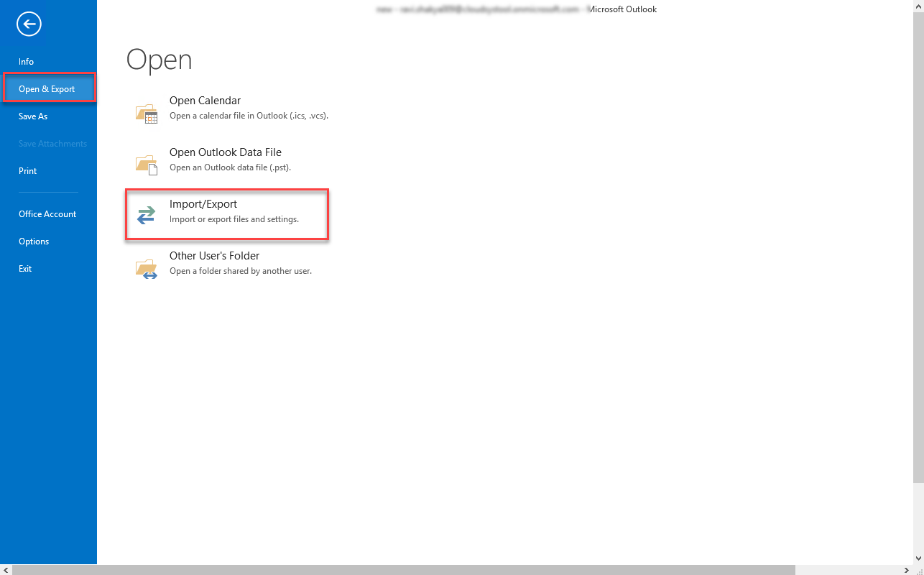Go to Office Account

click(48, 214)
